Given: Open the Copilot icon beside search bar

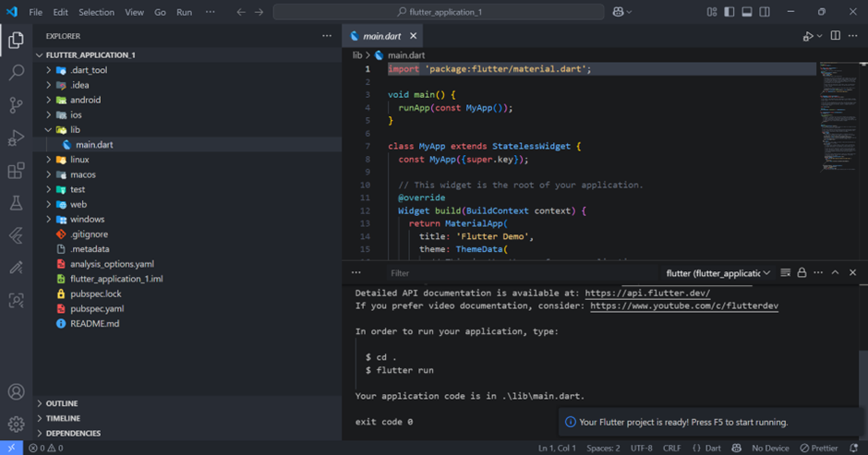Looking at the screenshot, I should pyautogui.click(x=618, y=12).
